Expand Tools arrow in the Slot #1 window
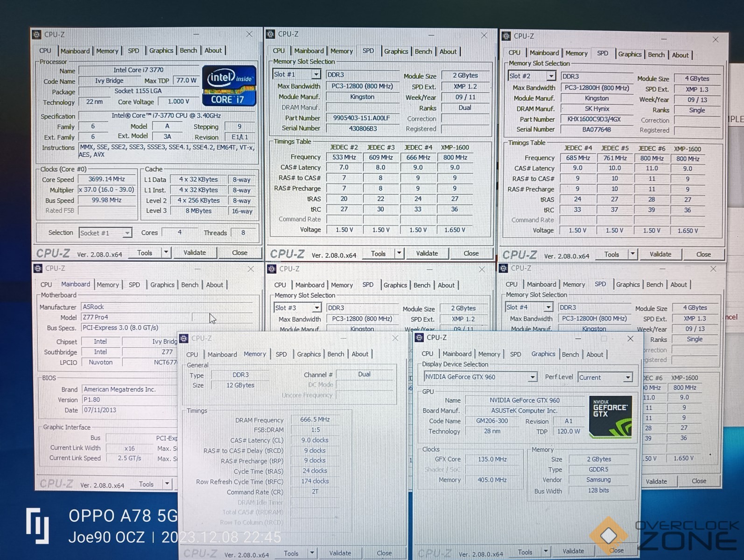The height and width of the screenshot is (560, 744). pyautogui.click(x=399, y=253)
